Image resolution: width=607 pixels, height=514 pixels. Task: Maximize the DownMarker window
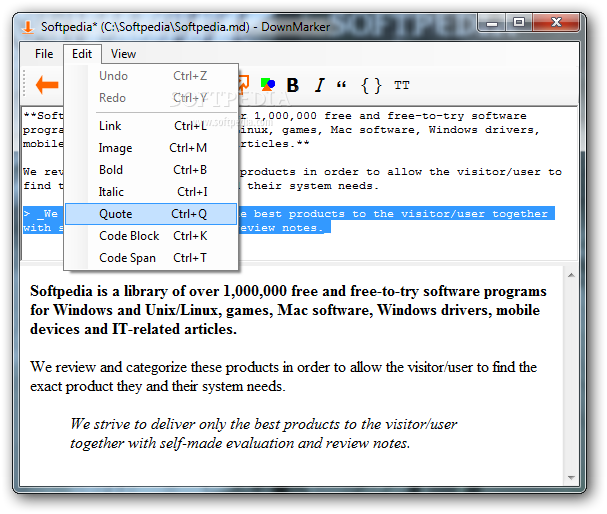tap(519, 22)
